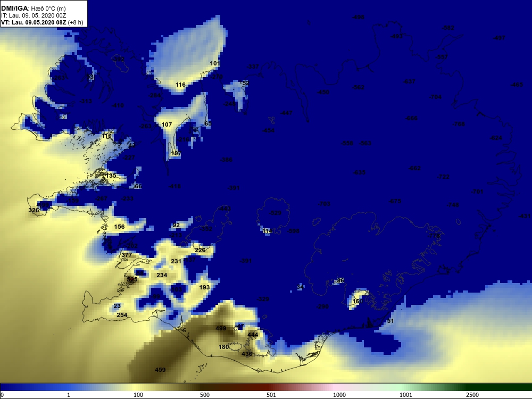Click the map value '110'
Screen dimensions: 532x399
(x=106, y=136)
